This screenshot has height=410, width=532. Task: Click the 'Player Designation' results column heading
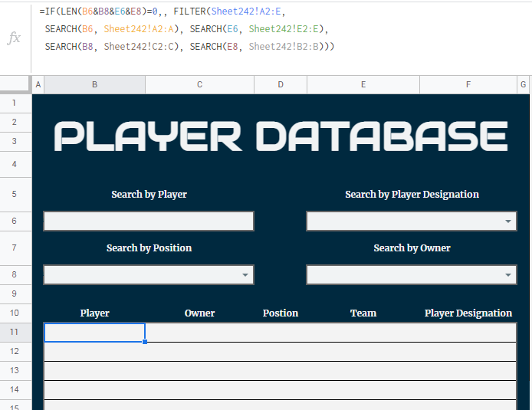pyautogui.click(x=468, y=313)
